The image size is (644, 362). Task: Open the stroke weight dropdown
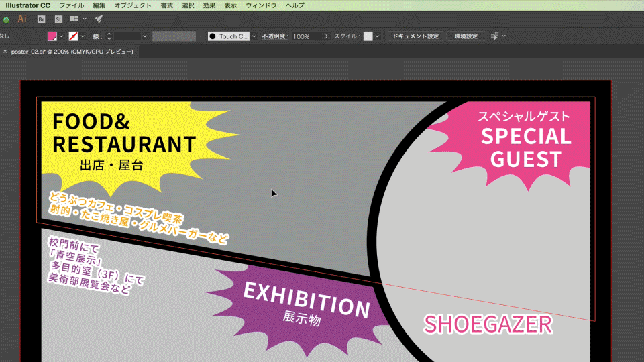[x=145, y=36]
